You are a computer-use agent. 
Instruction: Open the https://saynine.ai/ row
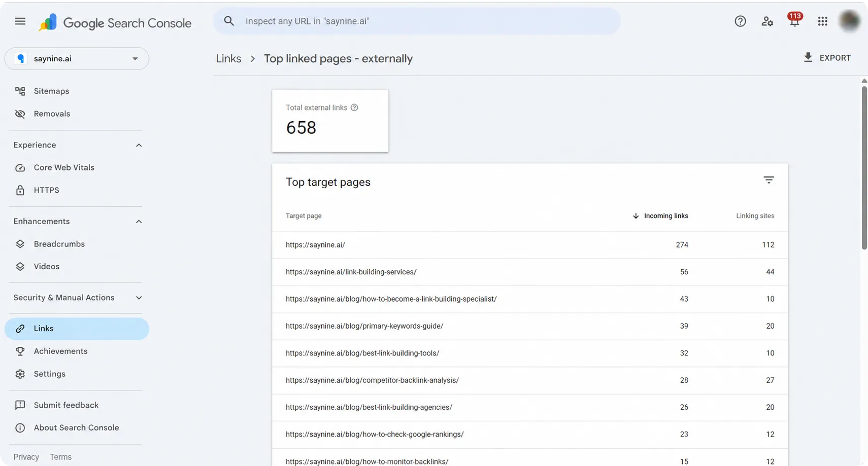530,245
